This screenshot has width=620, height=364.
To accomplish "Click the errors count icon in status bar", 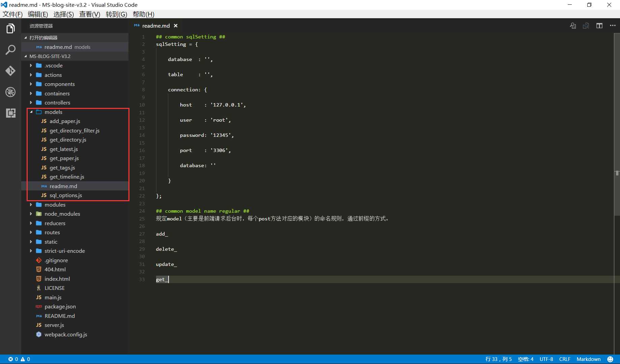I will coord(11,359).
